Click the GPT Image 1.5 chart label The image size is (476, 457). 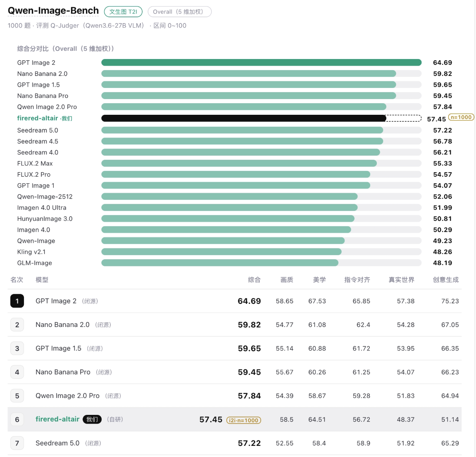[x=38, y=85]
